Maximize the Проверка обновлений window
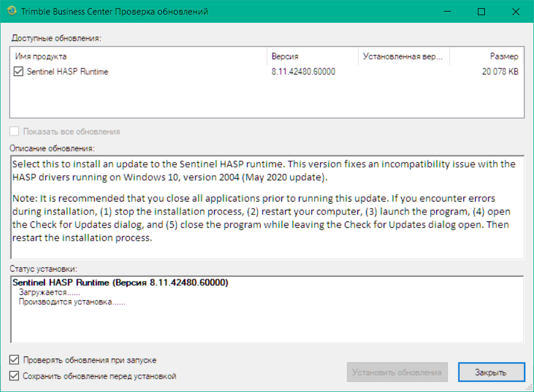This screenshot has height=392, width=534. (481, 12)
